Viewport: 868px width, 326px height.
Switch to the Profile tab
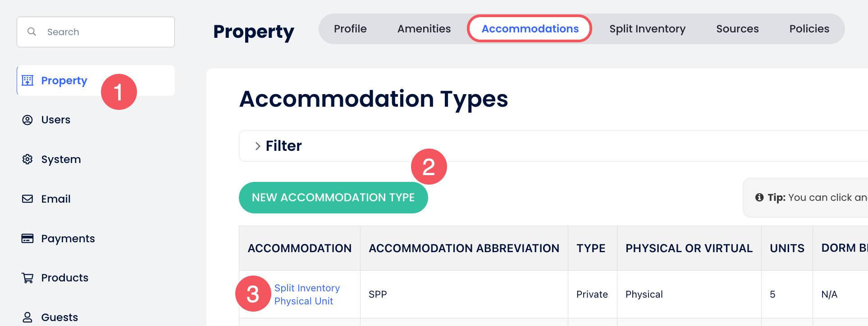[x=350, y=29]
